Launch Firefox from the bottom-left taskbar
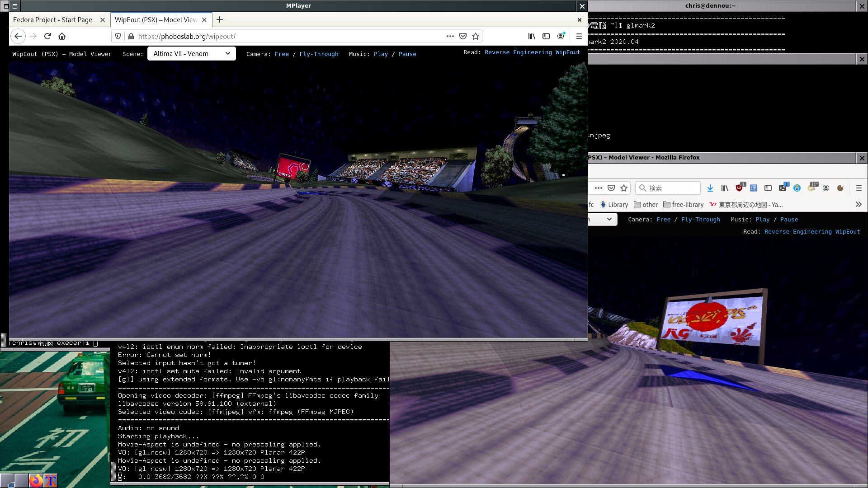Viewport: 868px width, 488px height. [36, 480]
